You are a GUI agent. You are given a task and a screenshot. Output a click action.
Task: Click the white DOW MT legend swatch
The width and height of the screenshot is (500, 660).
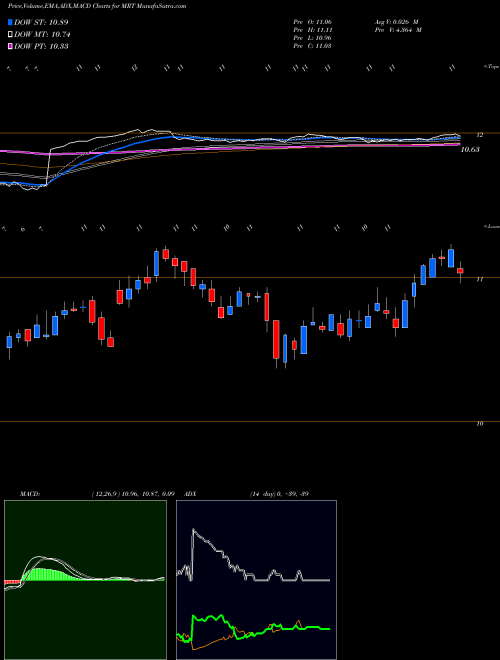tap(11, 35)
